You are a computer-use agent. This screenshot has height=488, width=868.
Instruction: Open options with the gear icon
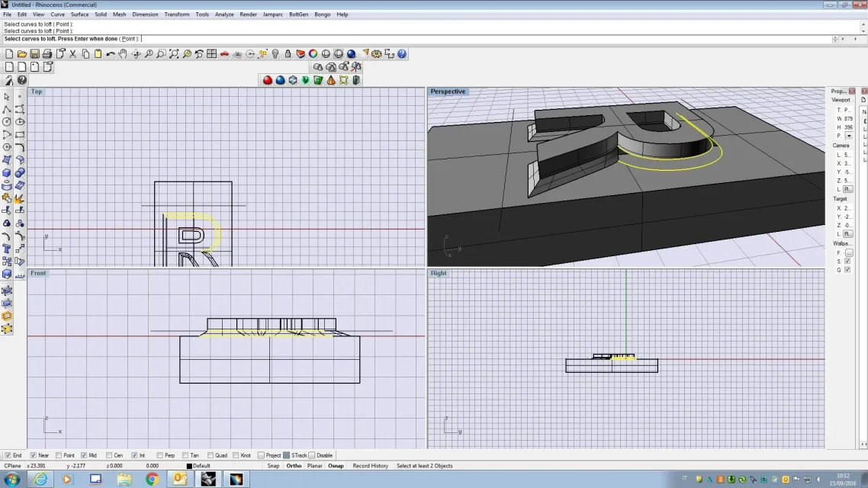pyautogui.click(x=377, y=53)
